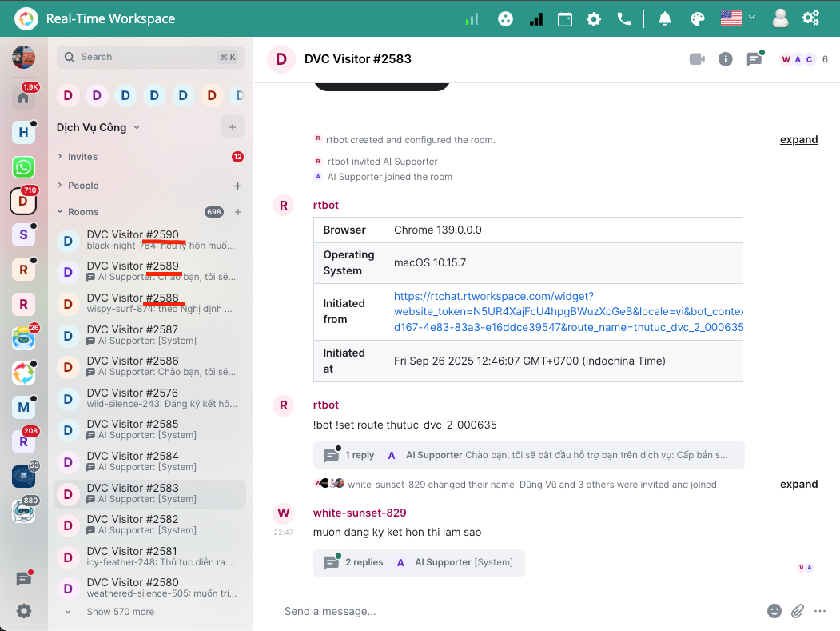Open room info panel

coord(726,59)
